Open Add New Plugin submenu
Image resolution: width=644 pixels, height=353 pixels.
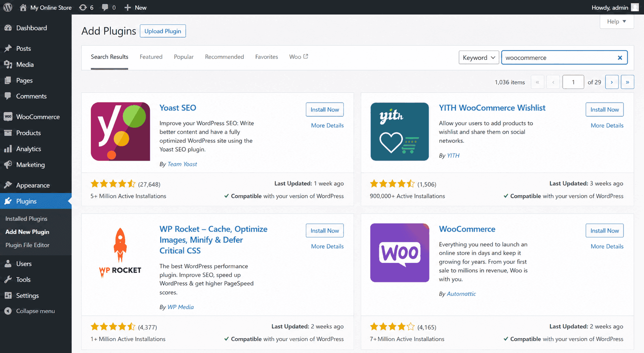pyautogui.click(x=27, y=232)
